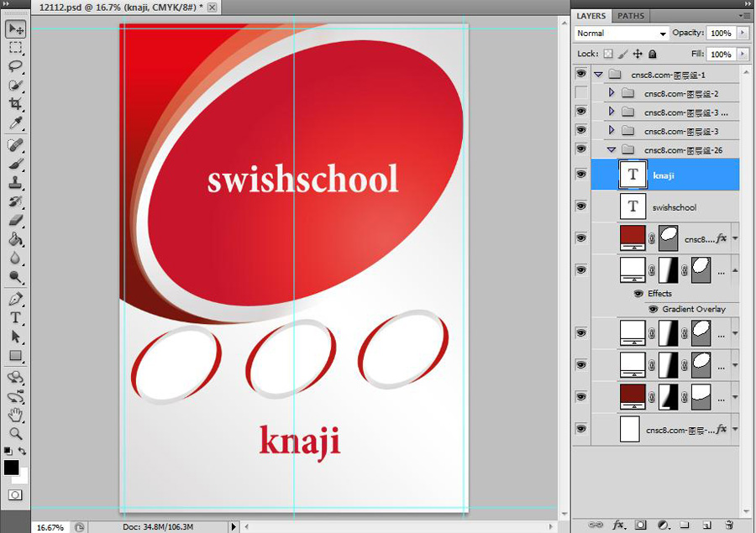This screenshot has width=756, height=533.
Task: Click the delete layer trash icon
Action: pos(729,525)
